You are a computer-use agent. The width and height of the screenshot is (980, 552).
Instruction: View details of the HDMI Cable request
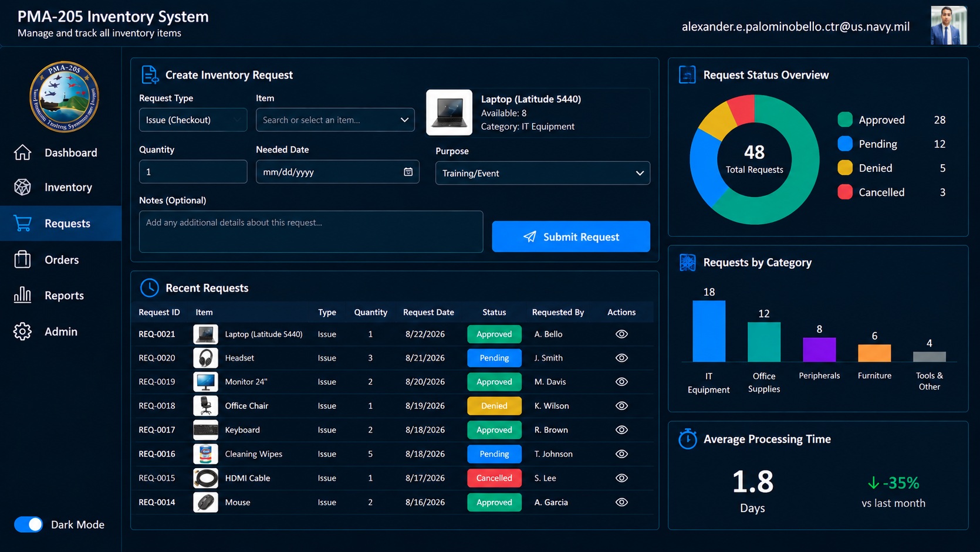tap(621, 478)
